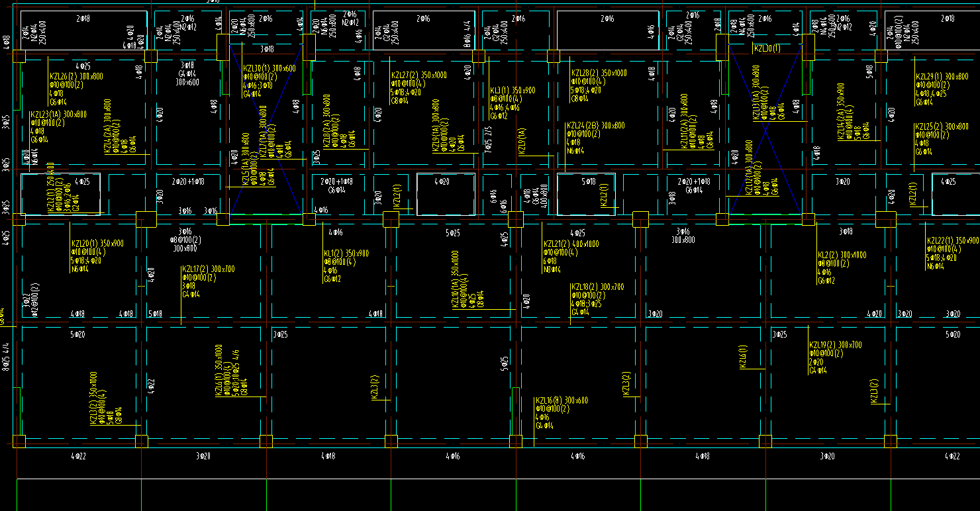Pick the vertical KZL3(2) 350x1000 annotation

(93, 398)
